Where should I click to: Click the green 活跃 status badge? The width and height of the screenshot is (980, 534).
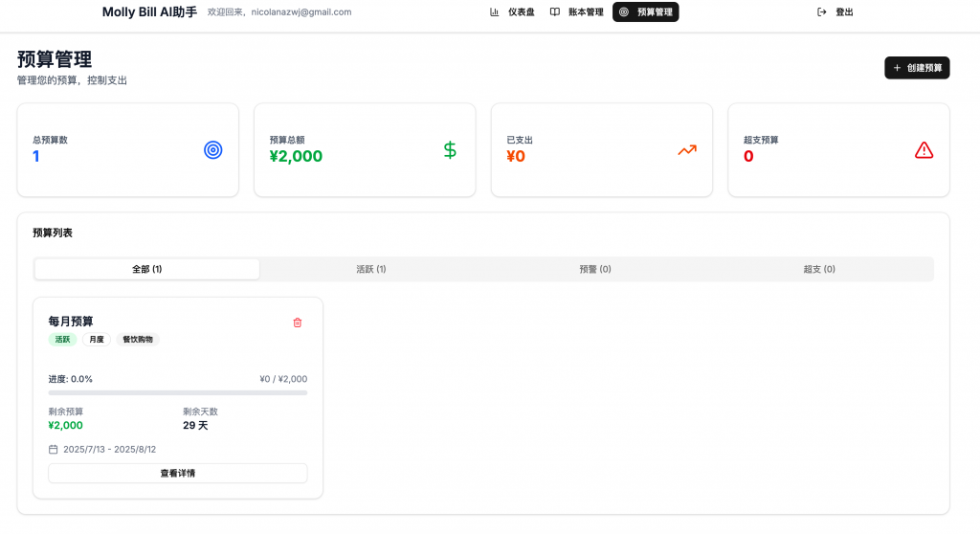(x=62, y=340)
